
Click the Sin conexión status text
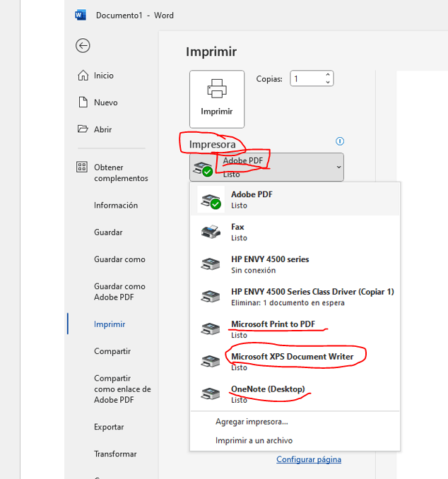(254, 270)
